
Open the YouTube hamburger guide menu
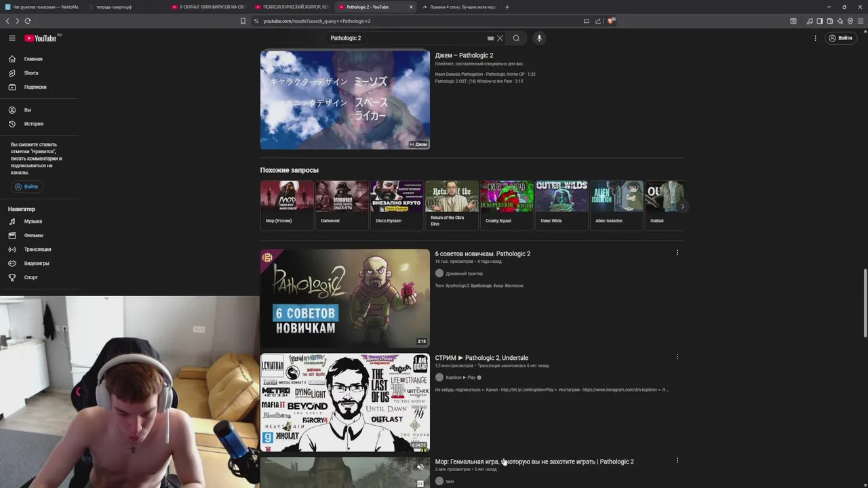(12, 38)
